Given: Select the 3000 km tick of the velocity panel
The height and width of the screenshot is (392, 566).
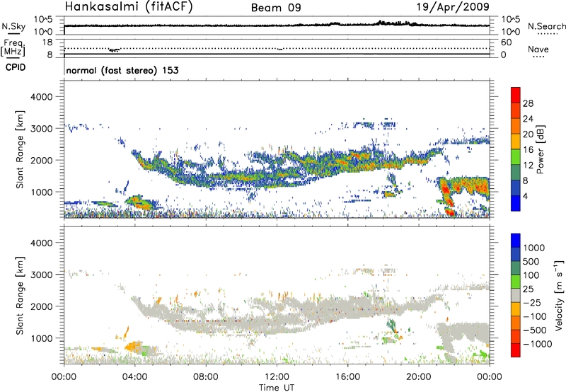Looking at the screenshot, I should click(x=41, y=275).
